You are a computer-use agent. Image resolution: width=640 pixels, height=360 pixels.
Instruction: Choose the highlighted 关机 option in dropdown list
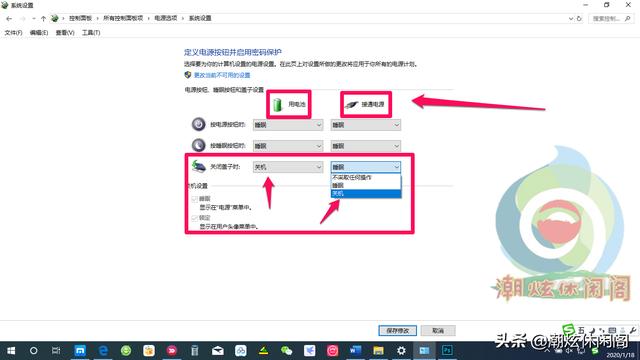[x=366, y=193]
